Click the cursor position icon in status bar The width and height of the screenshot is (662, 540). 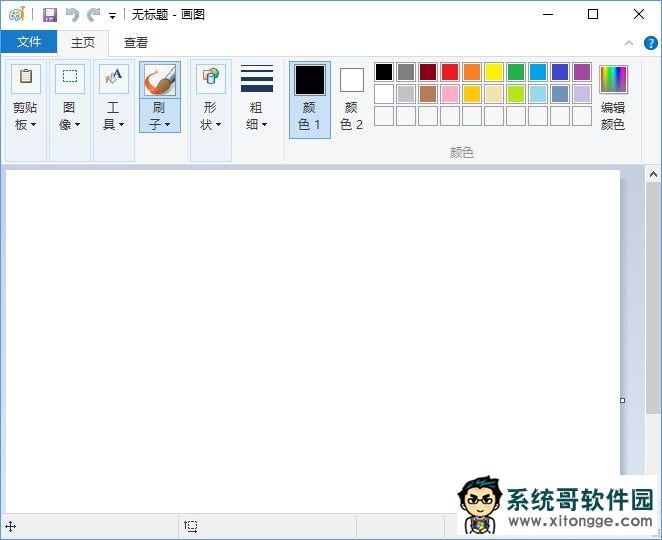tap(11, 526)
